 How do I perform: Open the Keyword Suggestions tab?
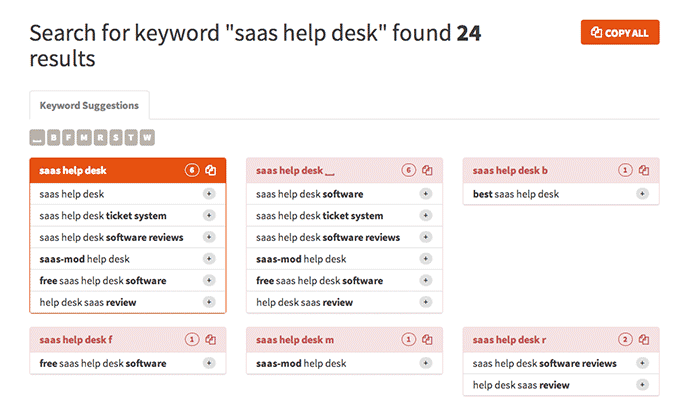tap(89, 105)
